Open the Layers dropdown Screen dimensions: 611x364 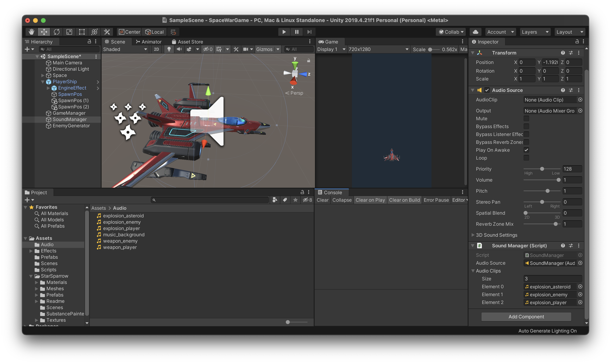coord(535,32)
